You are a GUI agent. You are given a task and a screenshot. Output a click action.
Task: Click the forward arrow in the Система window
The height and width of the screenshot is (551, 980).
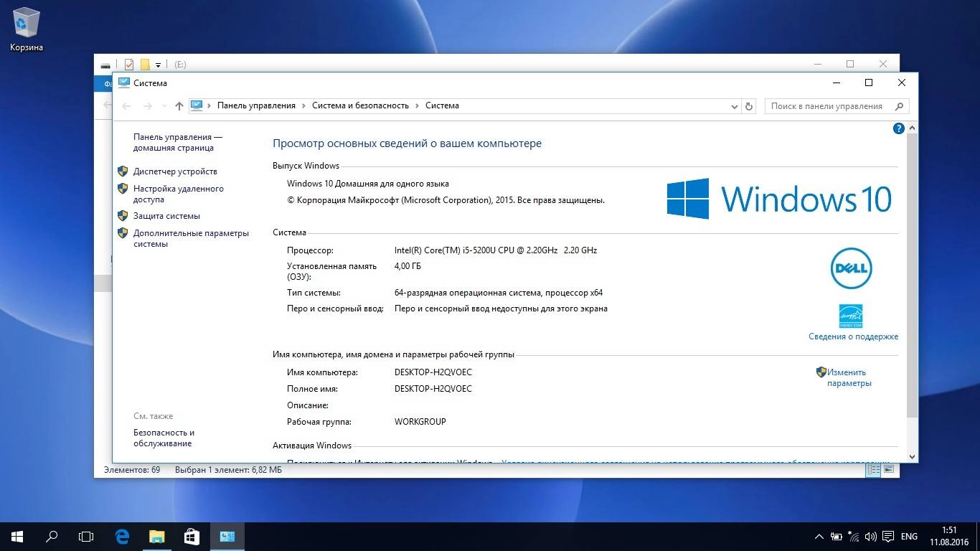click(147, 106)
